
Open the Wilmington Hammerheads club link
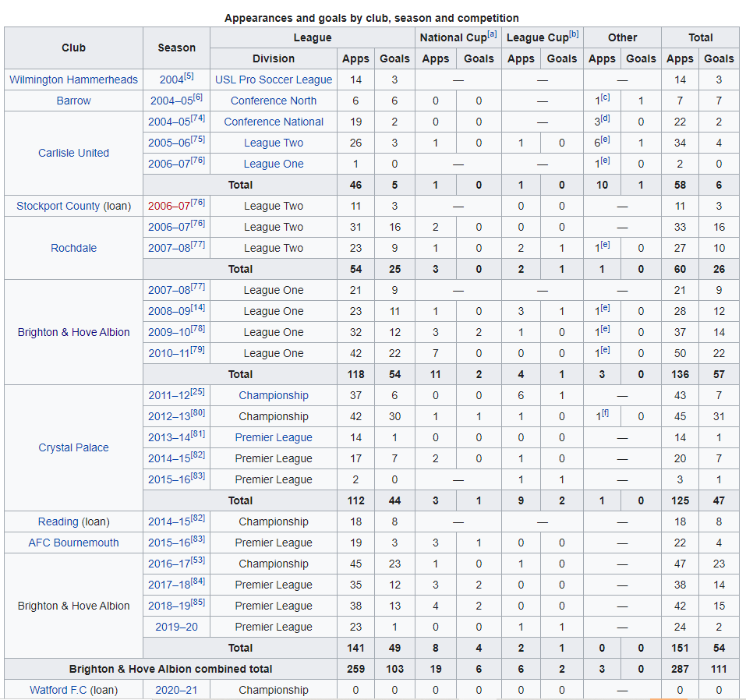pos(73,80)
